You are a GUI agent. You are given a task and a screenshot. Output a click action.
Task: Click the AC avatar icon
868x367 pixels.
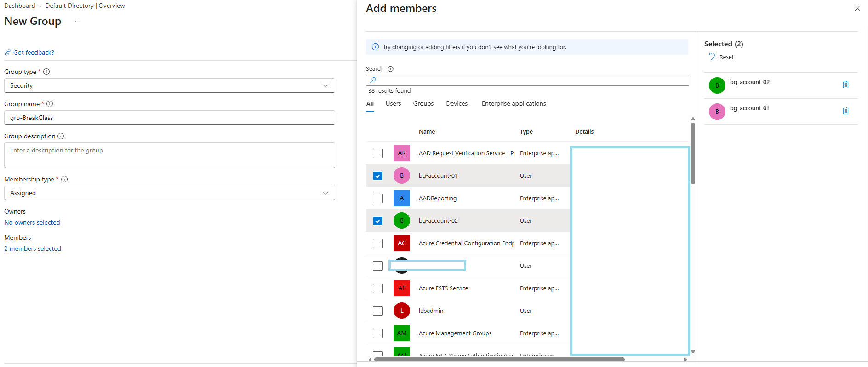pyautogui.click(x=402, y=243)
